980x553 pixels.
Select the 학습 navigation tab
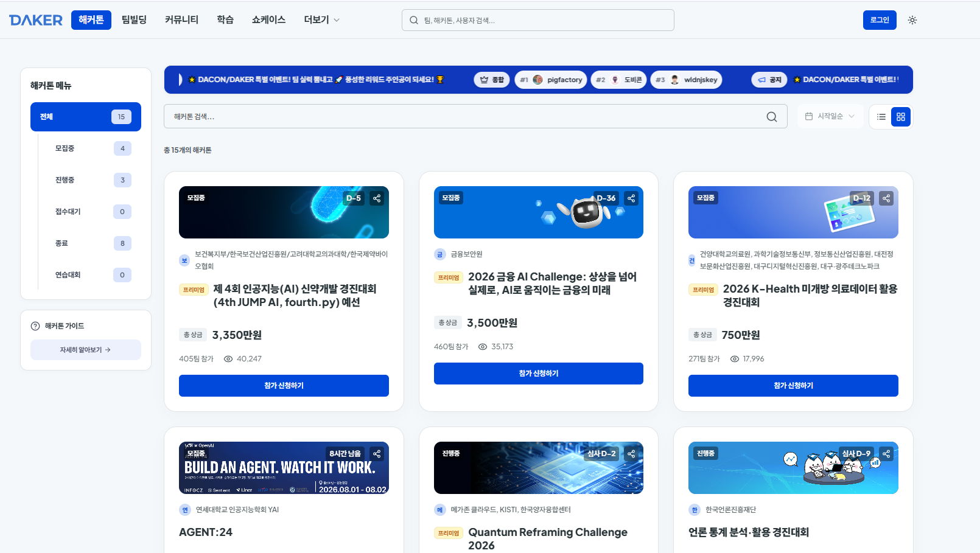225,20
